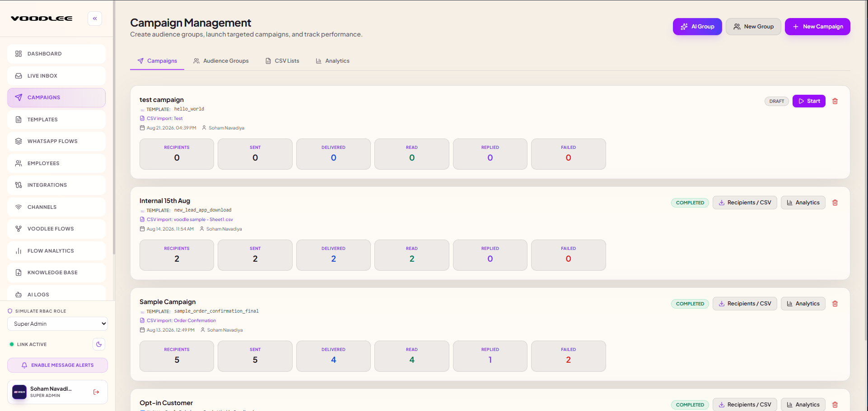
Task: Click Failed count card in Sample Campaign
Action: [568, 356]
